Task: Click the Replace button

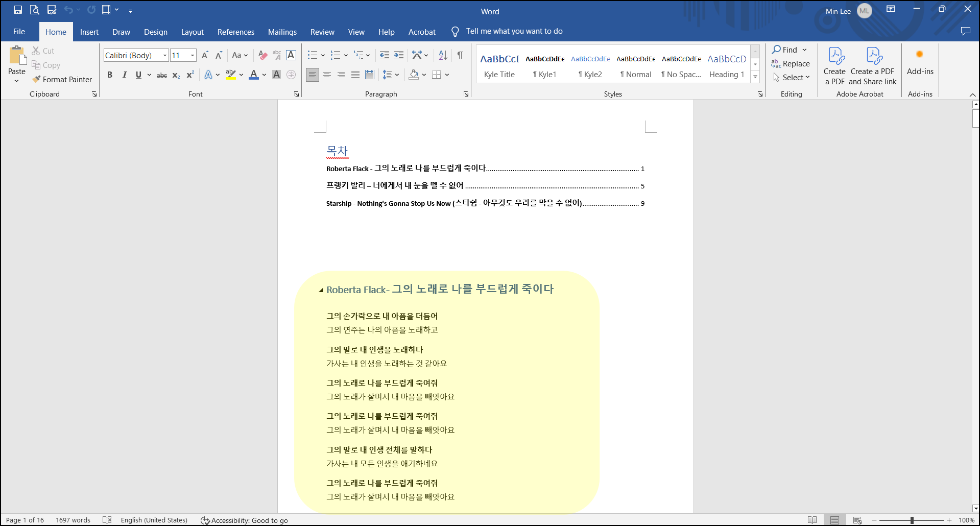Action: (791, 63)
